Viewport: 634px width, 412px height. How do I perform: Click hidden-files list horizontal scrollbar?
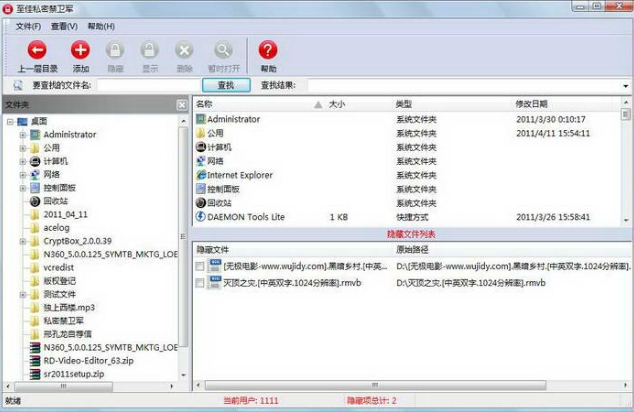pyautogui.click(x=375, y=385)
